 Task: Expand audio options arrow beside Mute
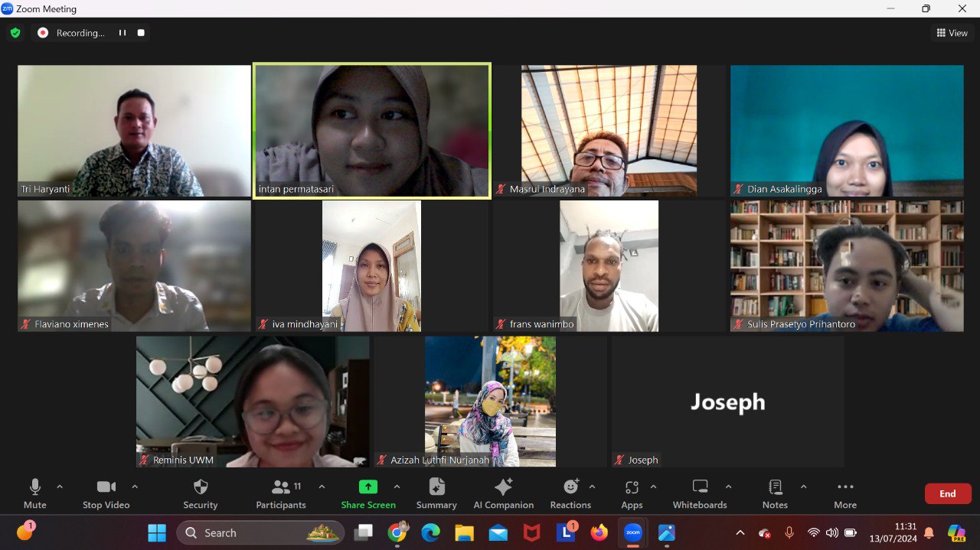click(60, 487)
